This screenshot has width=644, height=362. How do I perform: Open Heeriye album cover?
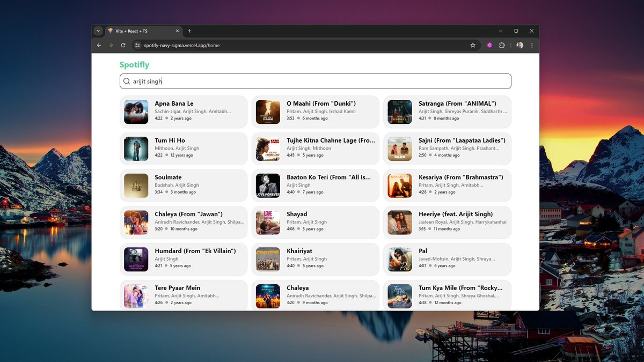point(400,223)
